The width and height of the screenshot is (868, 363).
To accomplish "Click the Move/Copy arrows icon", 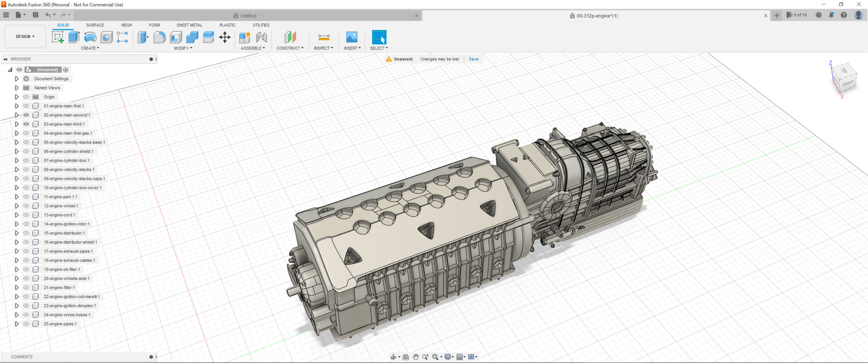I will coord(225,37).
